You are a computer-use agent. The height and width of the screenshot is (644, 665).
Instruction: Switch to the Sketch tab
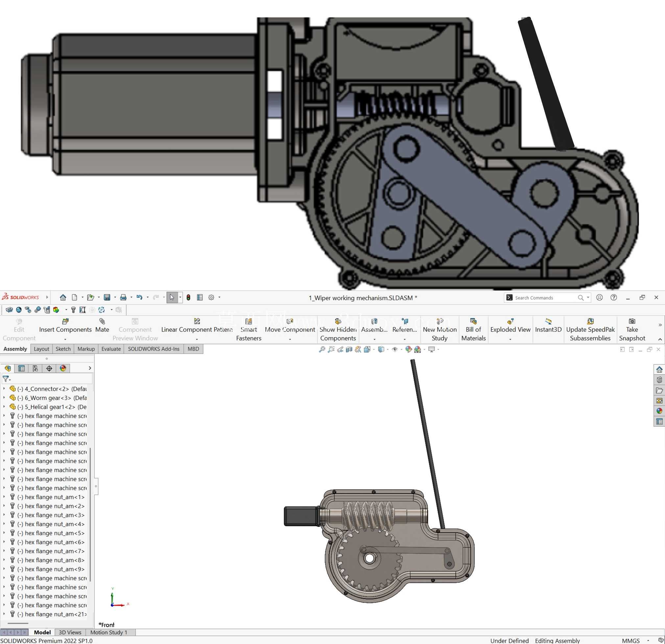[63, 349]
